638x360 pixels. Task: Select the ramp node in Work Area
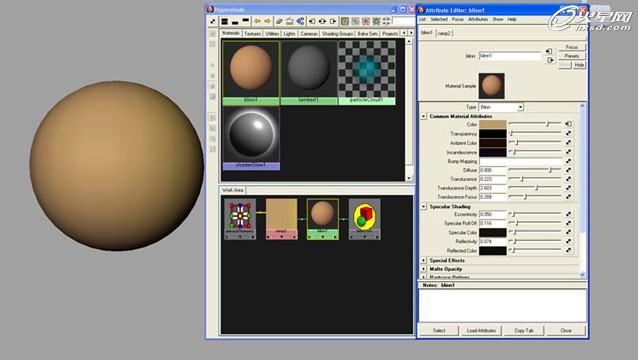tap(282, 218)
